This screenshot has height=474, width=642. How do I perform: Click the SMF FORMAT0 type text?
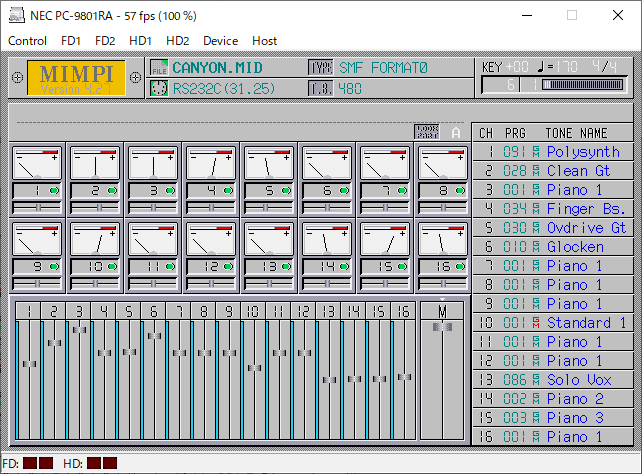point(383,68)
